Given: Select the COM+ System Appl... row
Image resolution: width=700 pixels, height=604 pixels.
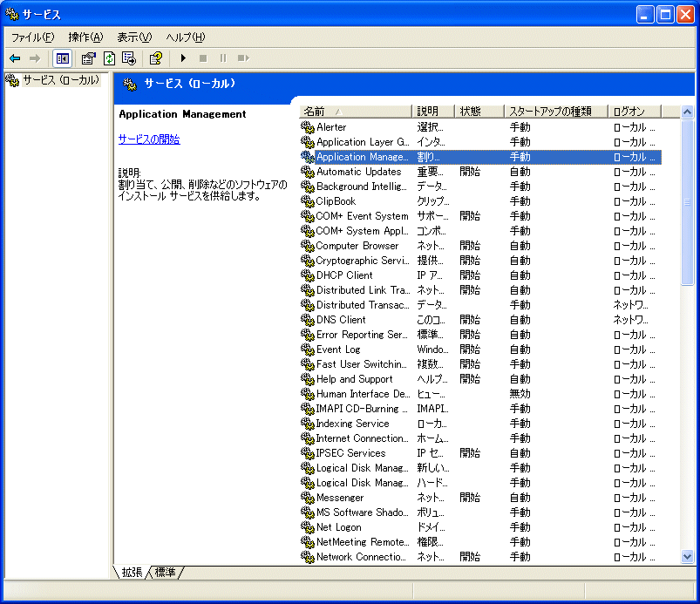Looking at the screenshot, I should click(x=480, y=231).
